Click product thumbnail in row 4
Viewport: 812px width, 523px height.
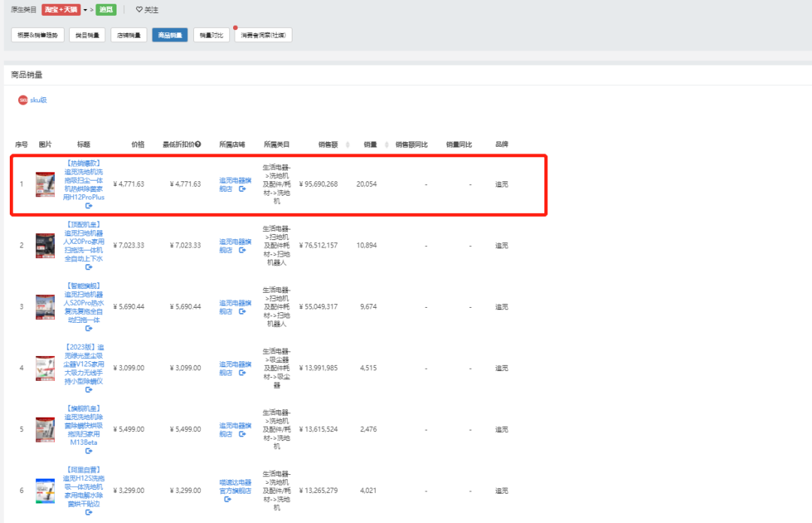click(x=45, y=368)
